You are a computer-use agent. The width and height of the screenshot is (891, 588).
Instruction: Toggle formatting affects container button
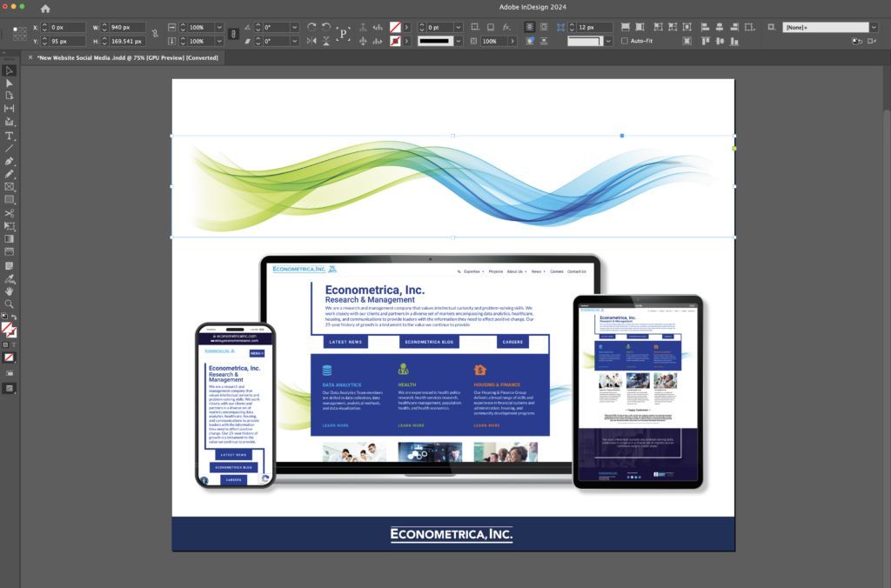(x=5, y=344)
